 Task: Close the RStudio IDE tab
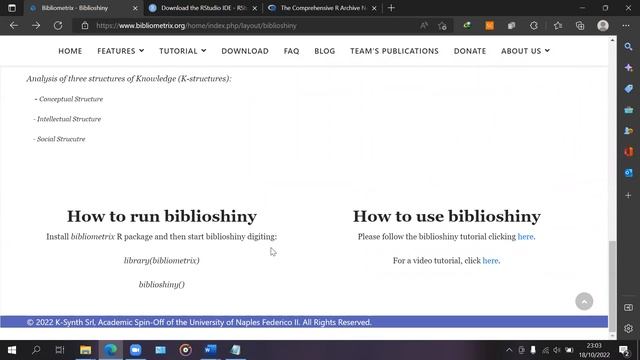[255, 8]
